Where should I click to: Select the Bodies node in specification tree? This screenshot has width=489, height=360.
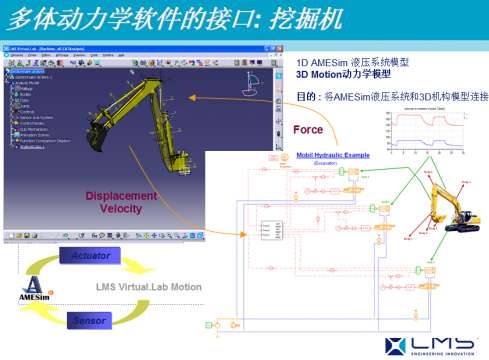click(23, 94)
